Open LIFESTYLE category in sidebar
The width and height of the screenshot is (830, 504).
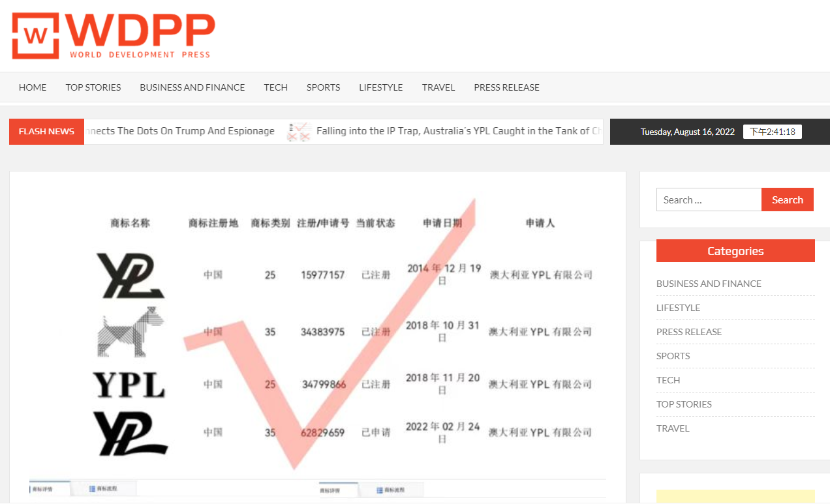tap(678, 308)
